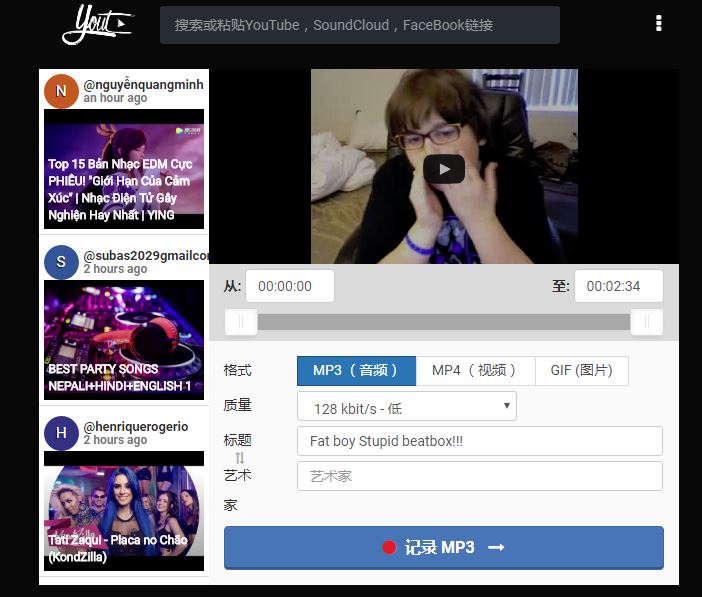Open the subas2029 user avatar

tap(61, 262)
